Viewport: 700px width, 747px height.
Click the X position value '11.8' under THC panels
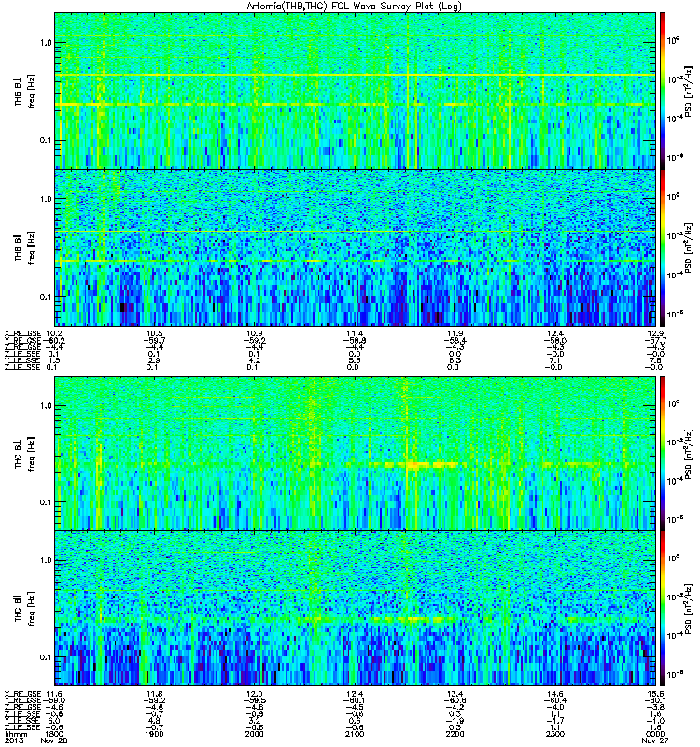pos(154,694)
